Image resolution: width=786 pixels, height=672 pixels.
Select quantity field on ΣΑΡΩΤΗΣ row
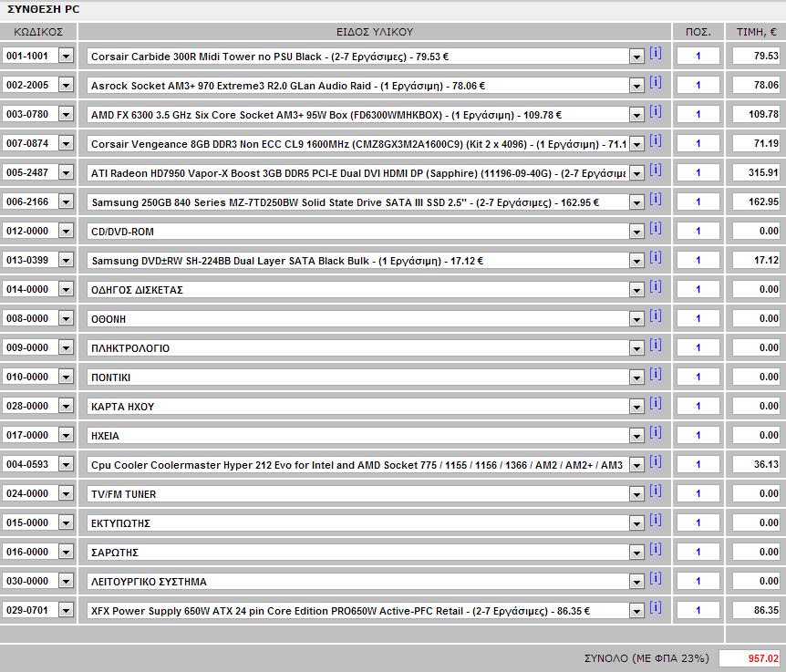[x=698, y=552]
